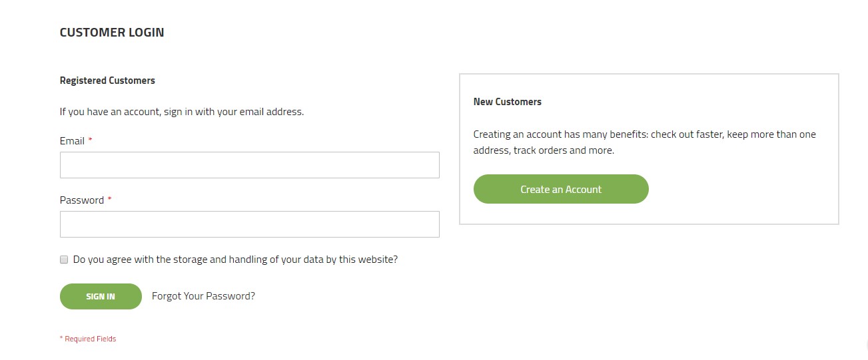Screen dimensions: 868x360
Task: Click the Create an Account button
Action: 561,189
